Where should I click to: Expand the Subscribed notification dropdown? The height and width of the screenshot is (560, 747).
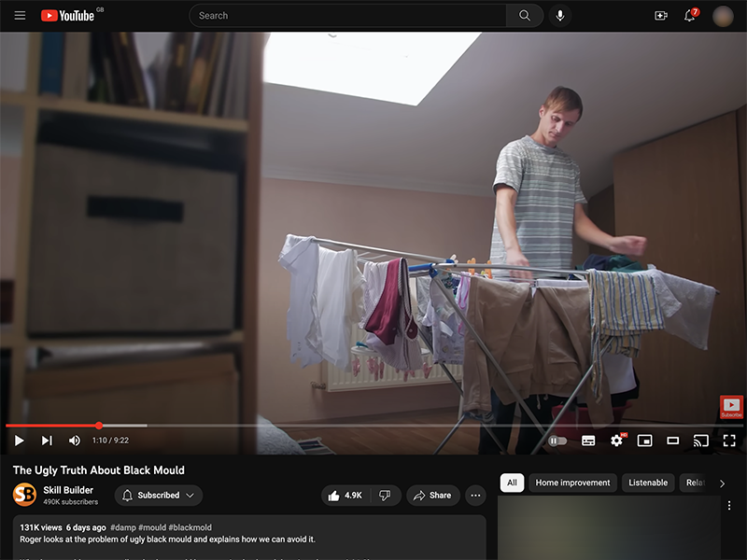pyautogui.click(x=159, y=496)
